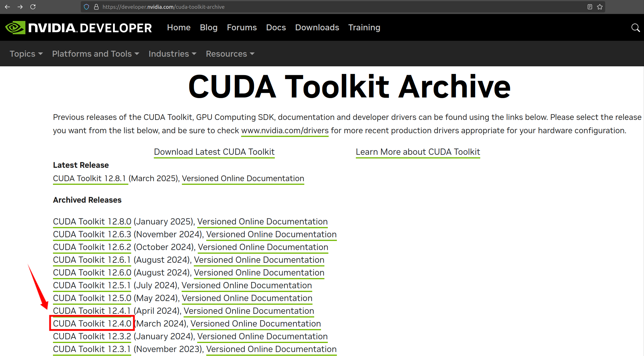Open CUDA Toolkit 12.8.0 link
This screenshot has width=644, height=356.
[92, 221]
